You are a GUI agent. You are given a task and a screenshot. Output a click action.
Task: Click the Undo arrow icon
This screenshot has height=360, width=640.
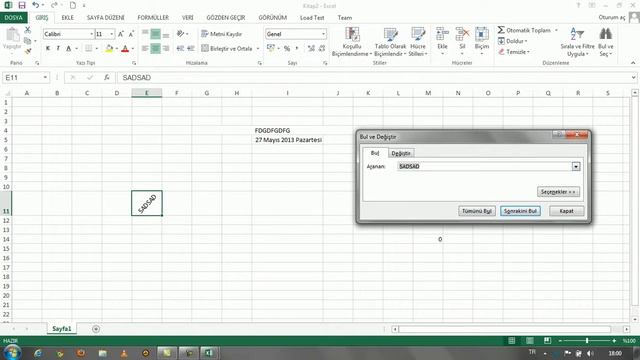pos(36,5)
